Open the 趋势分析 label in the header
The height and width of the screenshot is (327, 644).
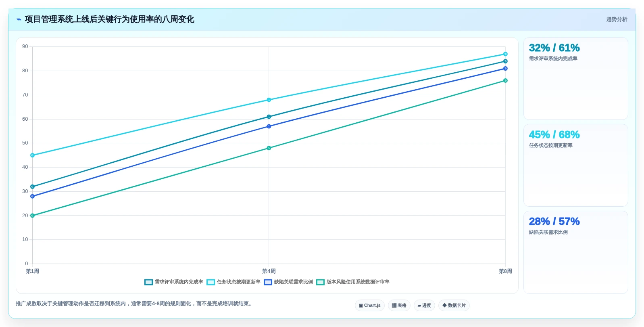point(617,19)
